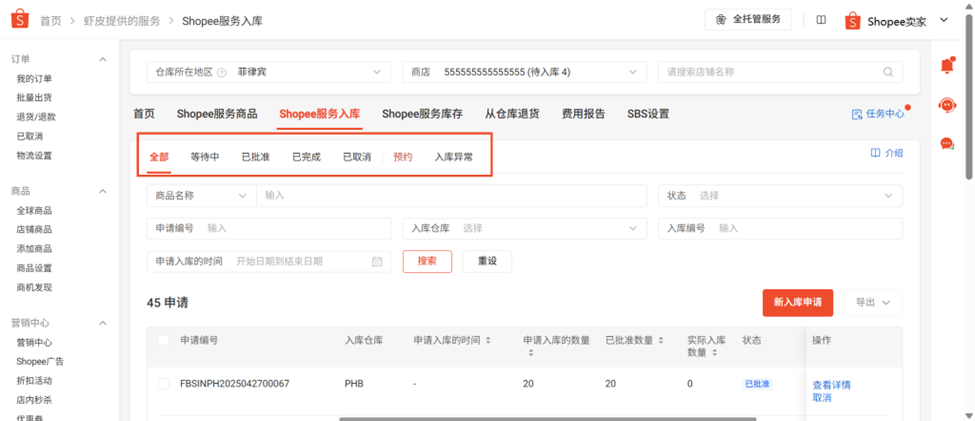Image resolution: width=975 pixels, height=421 pixels.
Task: Switch to 从仓库退货 tab
Action: point(512,114)
